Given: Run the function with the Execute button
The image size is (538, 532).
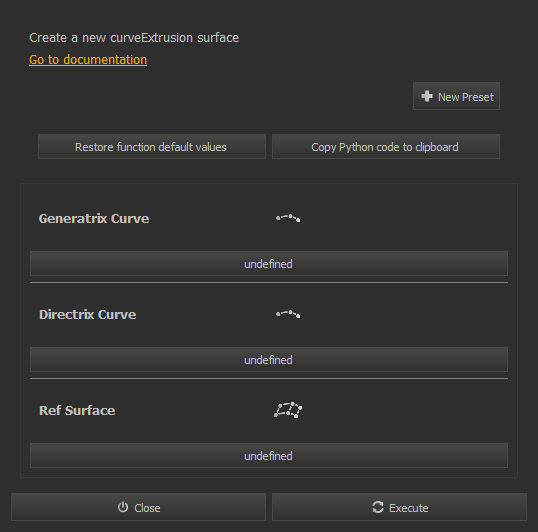Looking at the screenshot, I should [x=399, y=507].
